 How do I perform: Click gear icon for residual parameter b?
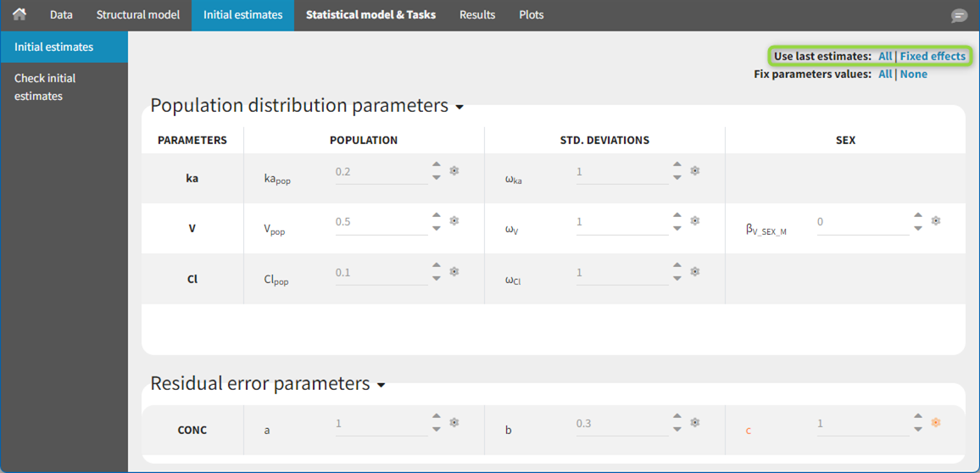click(695, 423)
